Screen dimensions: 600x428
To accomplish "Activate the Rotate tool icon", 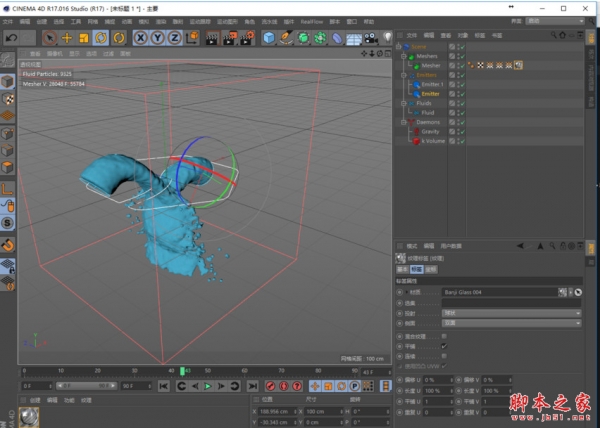I will tap(102, 37).
